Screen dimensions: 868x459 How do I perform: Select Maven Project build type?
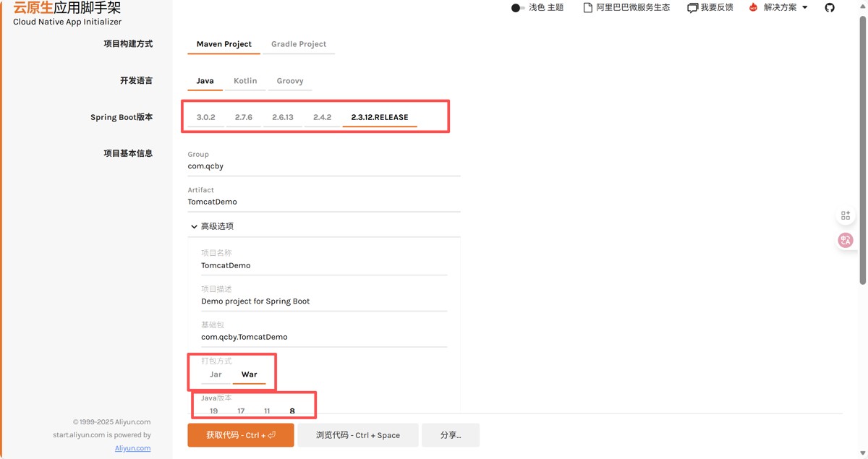click(224, 44)
